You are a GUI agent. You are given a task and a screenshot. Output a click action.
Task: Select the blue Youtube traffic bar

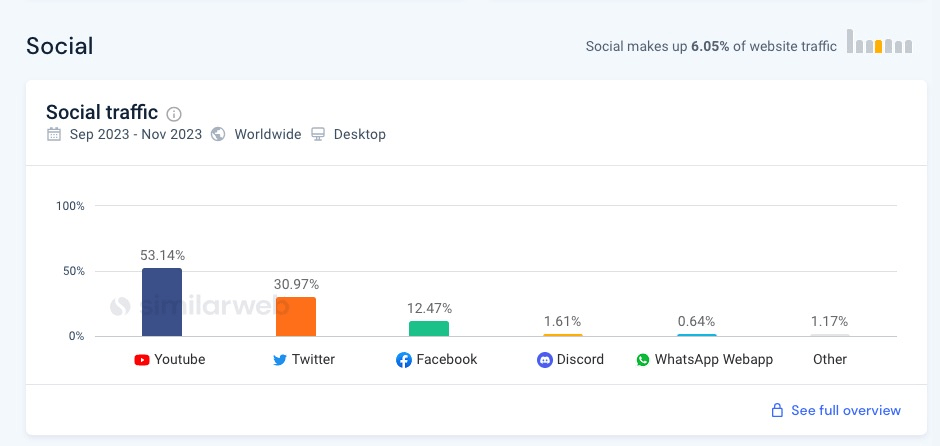[x=162, y=302]
